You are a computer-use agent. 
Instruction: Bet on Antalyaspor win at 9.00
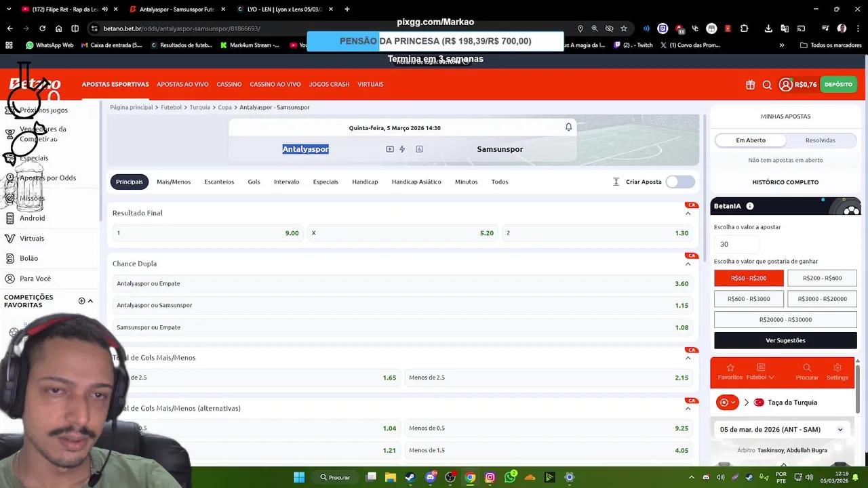[x=208, y=233]
